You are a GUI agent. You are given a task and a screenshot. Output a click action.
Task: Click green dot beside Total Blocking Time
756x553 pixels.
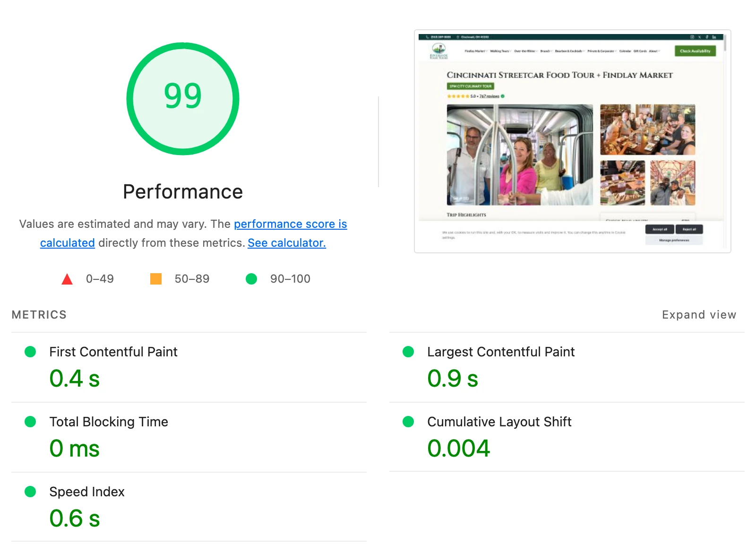[x=30, y=422]
